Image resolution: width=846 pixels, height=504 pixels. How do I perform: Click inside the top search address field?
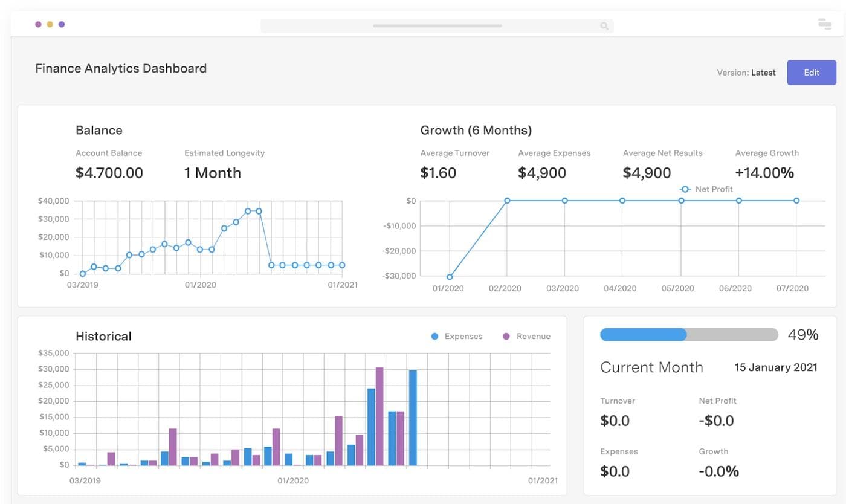(x=436, y=26)
